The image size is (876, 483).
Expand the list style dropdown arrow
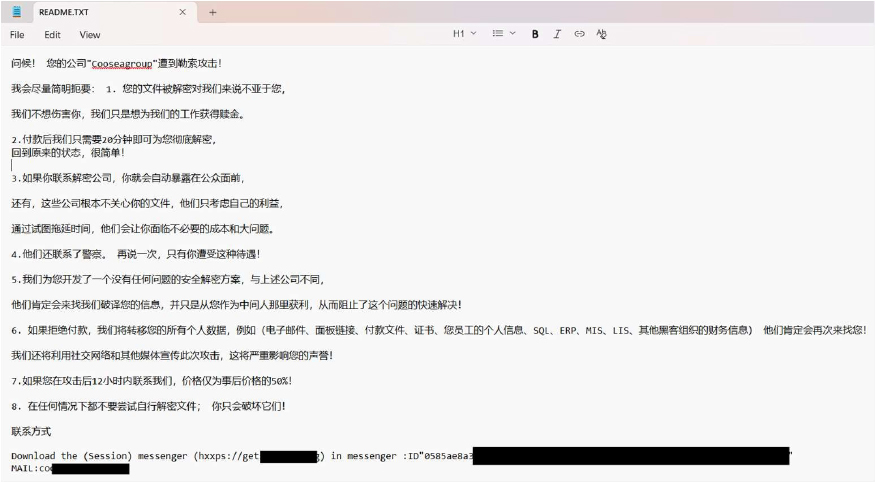[513, 34]
